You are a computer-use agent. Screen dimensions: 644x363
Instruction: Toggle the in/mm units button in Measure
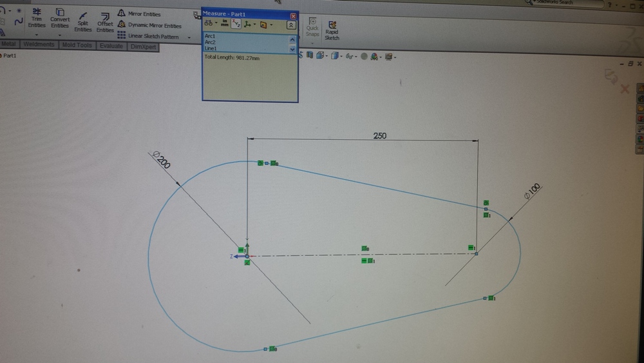pos(225,24)
